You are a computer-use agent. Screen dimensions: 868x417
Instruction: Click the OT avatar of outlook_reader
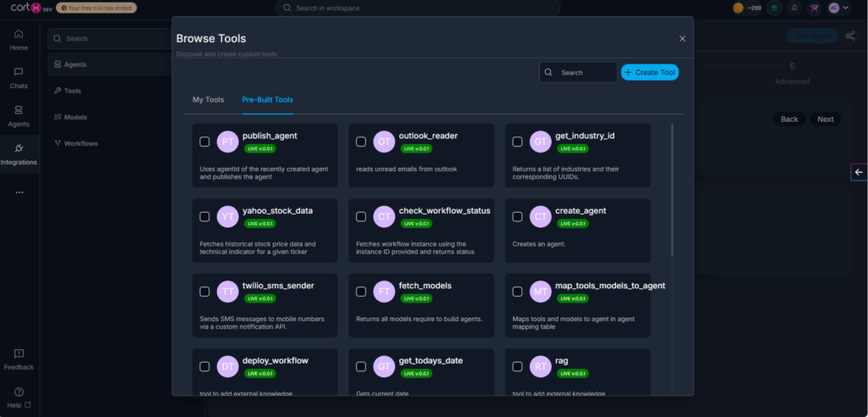pyautogui.click(x=384, y=142)
